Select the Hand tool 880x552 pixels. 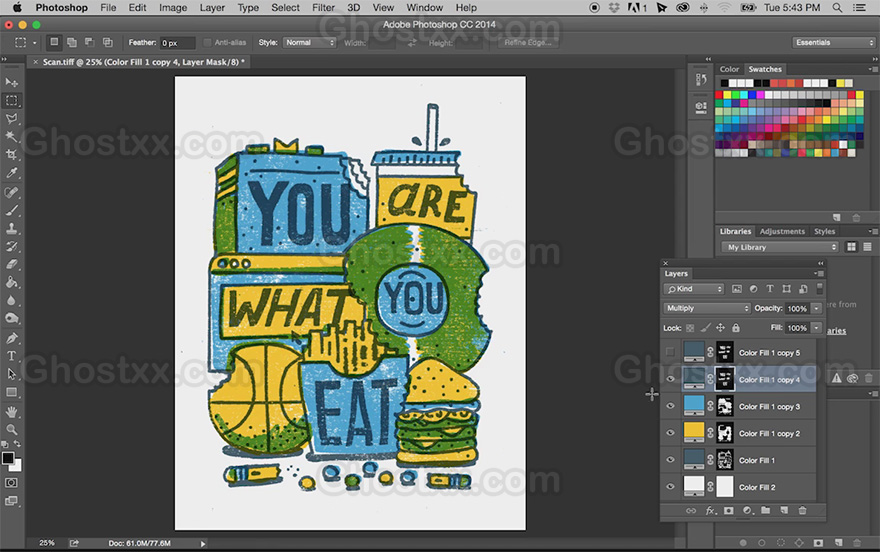click(x=11, y=412)
